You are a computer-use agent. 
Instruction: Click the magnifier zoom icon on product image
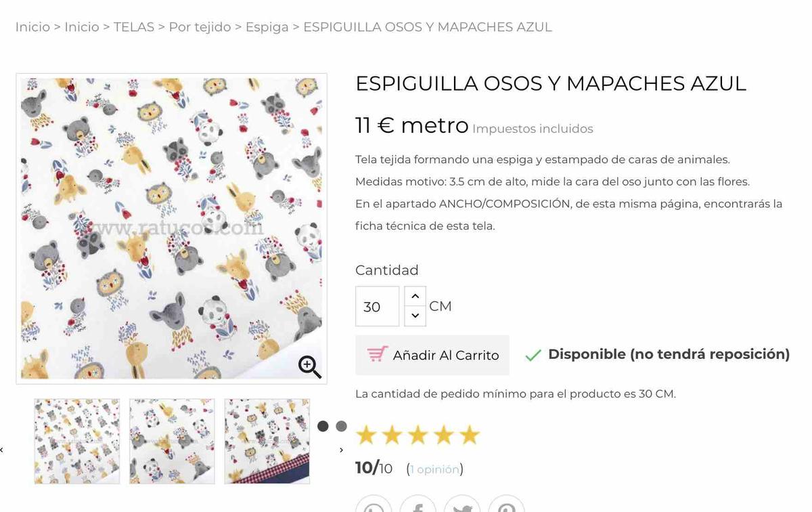310,366
